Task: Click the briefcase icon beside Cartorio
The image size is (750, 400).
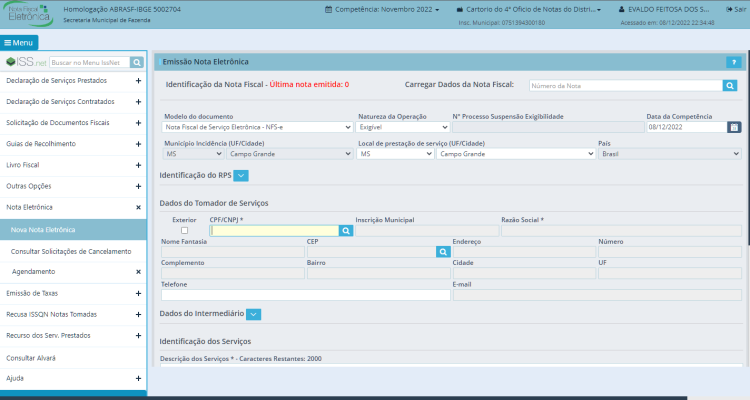Action: 459,9
